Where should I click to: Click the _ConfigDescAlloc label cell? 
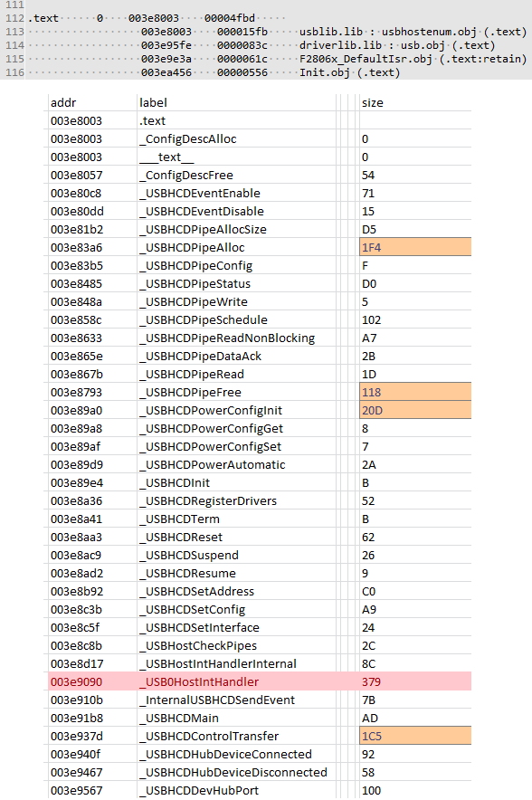pos(188,138)
